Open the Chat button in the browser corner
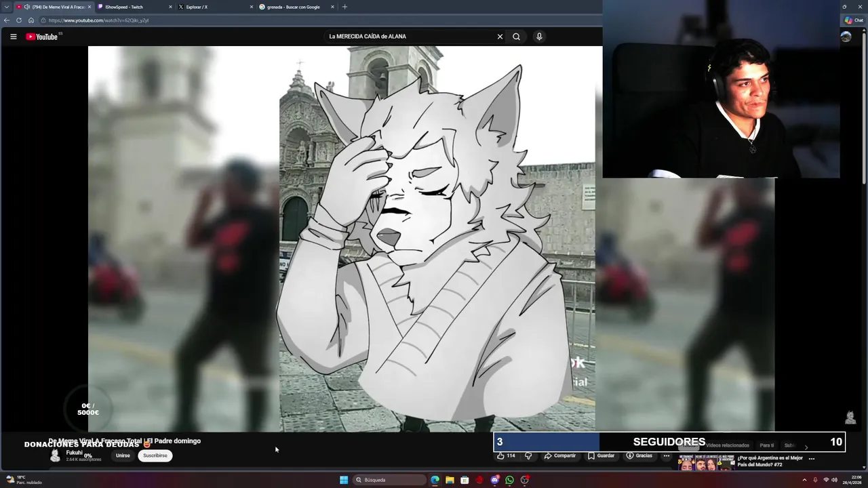 (x=854, y=20)
